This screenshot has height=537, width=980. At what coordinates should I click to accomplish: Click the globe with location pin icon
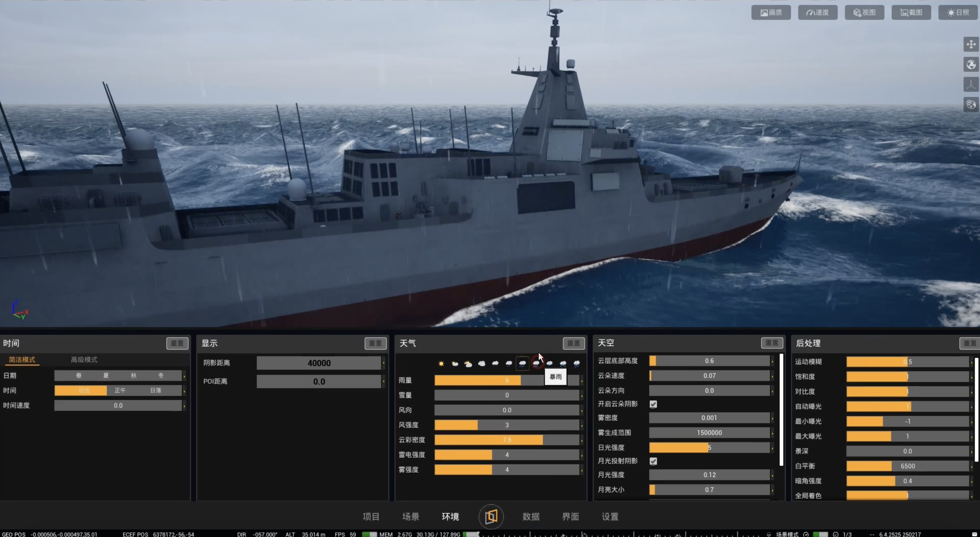(971, 104)
